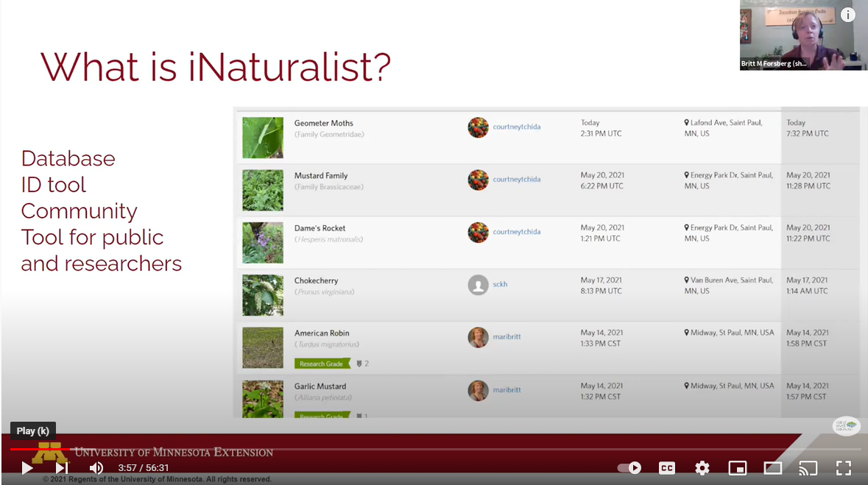Viewport: 868px width, 485px height.
Task: Click maribritt avatar in Garlic Mustard row
Action: (x=479, y=391)
